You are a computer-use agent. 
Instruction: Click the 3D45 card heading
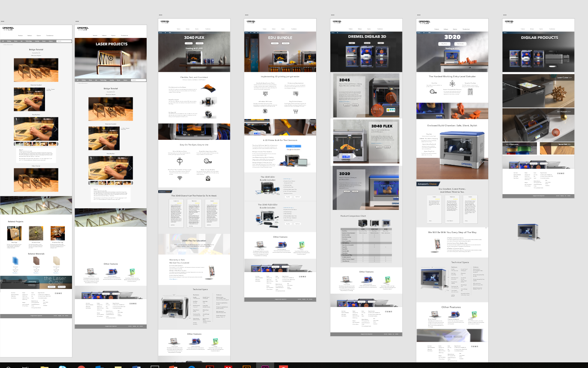pos(344,80)
